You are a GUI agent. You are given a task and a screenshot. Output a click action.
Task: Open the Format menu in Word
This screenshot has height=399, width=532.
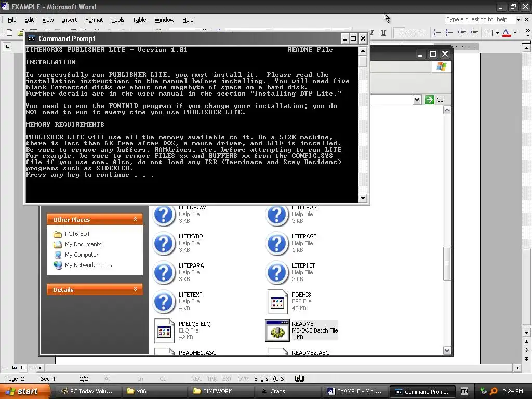click(94, 20)
